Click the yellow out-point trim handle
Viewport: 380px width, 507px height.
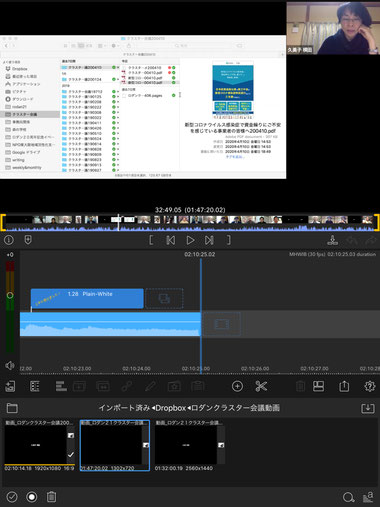377,223
